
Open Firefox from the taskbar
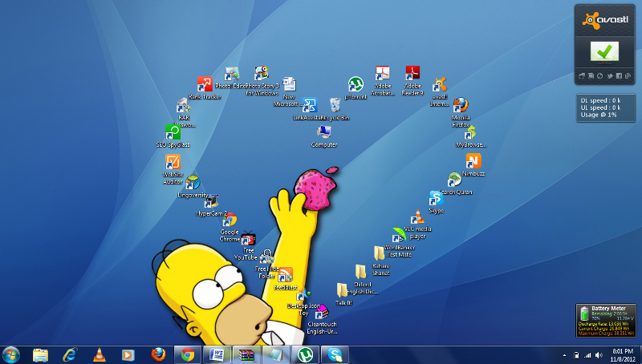(x=158, y=354)
